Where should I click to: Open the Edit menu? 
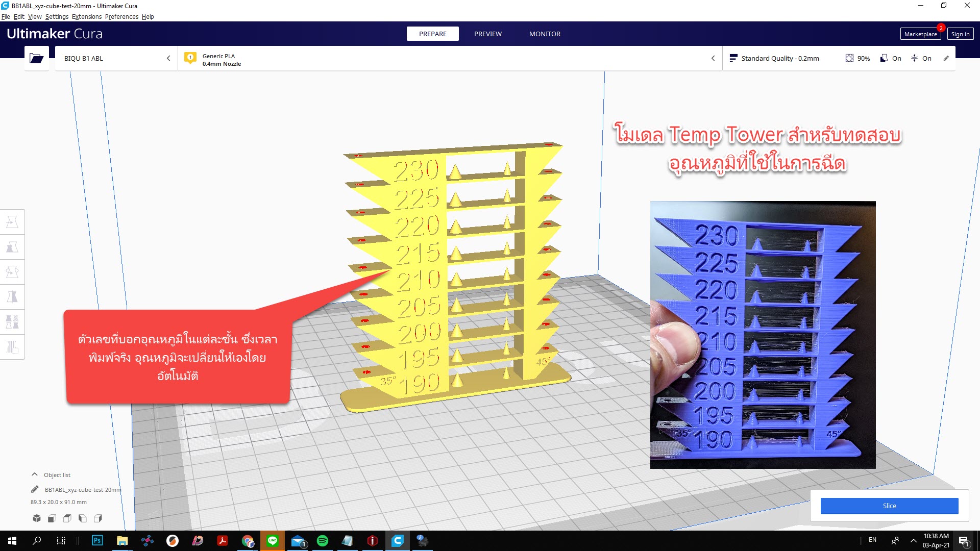[x=19, y=16]
